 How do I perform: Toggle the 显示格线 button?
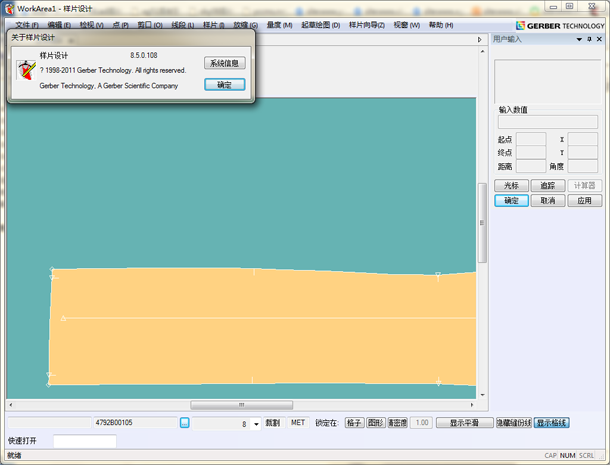[x=552, y=423]
